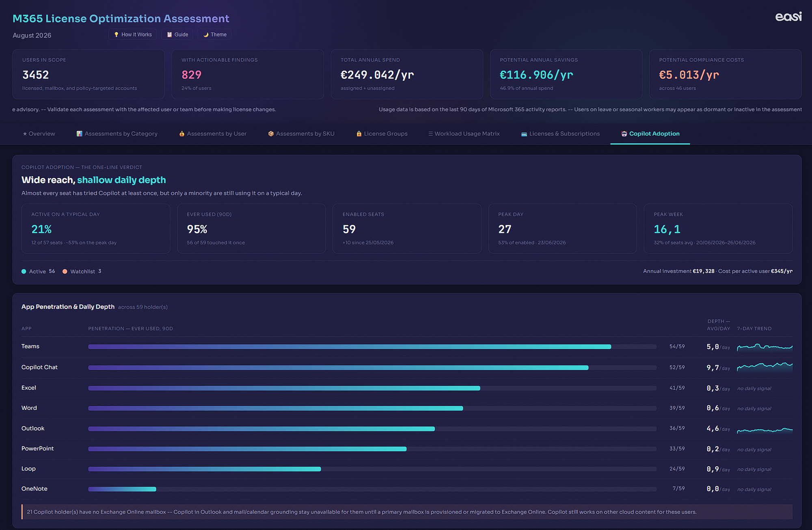Click the "Wide reach, shallow daily depth" heading
812x530 pixels.
pos(94,180)
